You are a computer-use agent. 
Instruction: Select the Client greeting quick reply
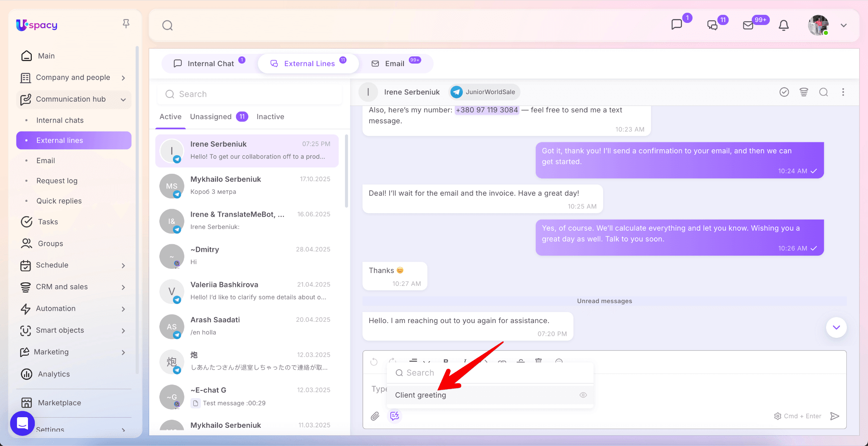click(x=420, y=395)
